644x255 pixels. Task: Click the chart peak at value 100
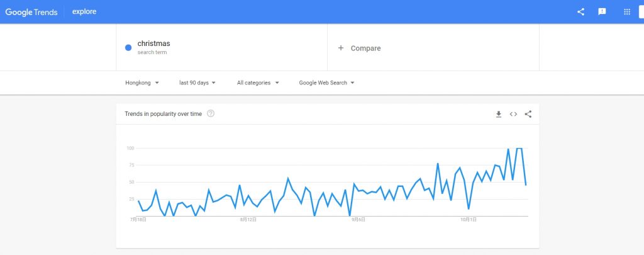(x=519, y=149)
